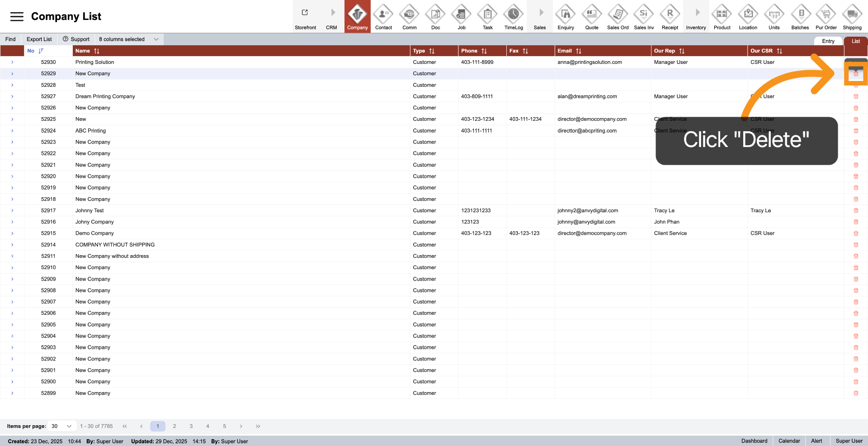
Task: Switch to the Entry tab
Action: pyautogui.click(x=828, y=41)
